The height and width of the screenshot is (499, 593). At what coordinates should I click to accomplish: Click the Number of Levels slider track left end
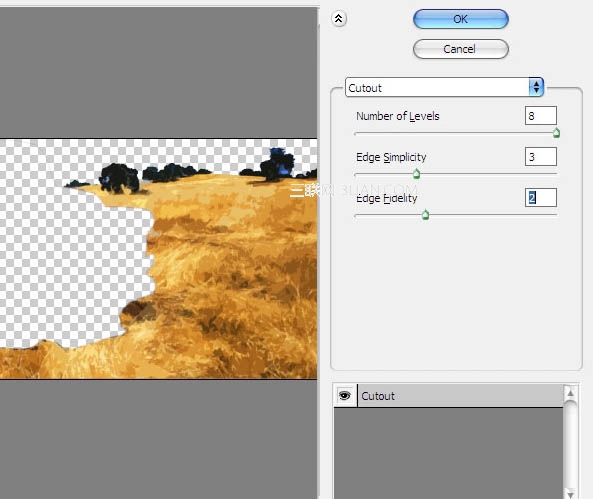click(357, 133)
